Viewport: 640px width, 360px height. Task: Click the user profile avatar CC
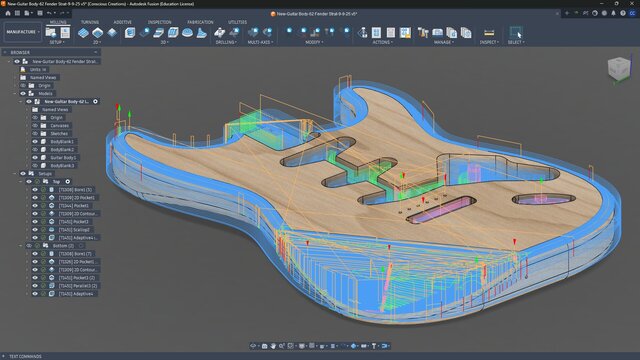[632, 13]
